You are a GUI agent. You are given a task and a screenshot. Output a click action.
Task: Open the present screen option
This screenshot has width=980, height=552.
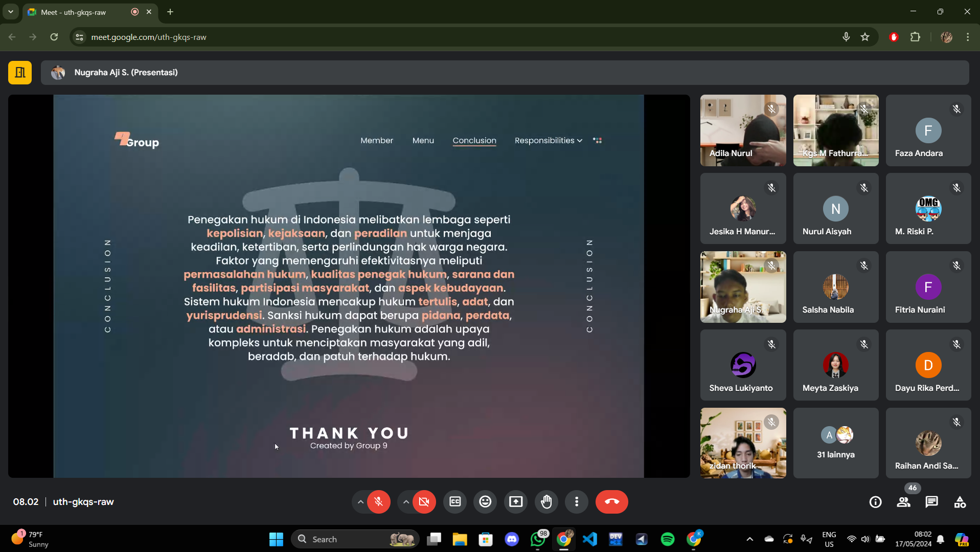(516, 502)
